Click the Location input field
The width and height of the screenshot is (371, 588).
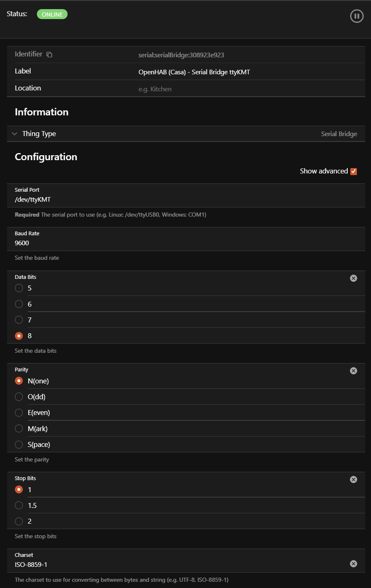(x=207, y=89)
